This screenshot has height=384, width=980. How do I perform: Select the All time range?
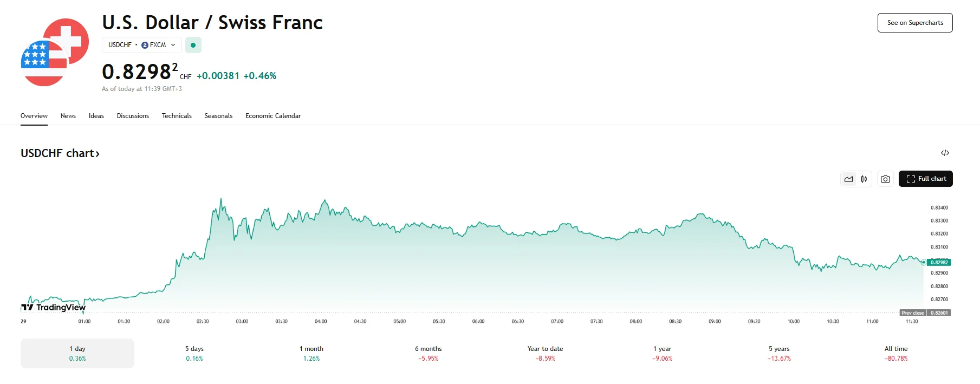pos(896,353)
